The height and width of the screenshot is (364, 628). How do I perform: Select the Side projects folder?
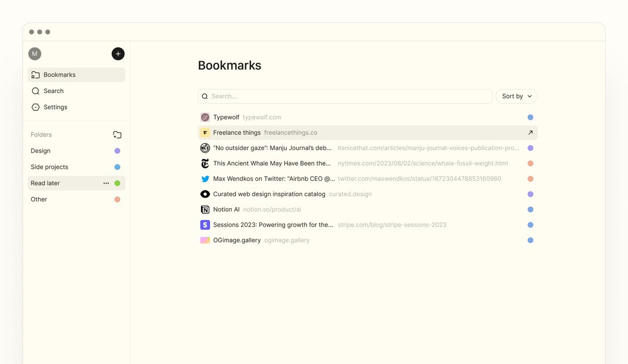pos(76,167)
